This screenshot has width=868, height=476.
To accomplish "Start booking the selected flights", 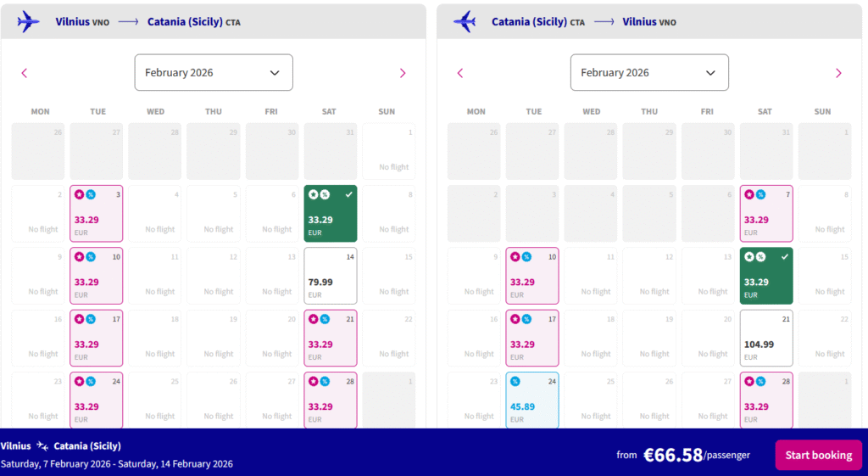I will pos(818,455).
